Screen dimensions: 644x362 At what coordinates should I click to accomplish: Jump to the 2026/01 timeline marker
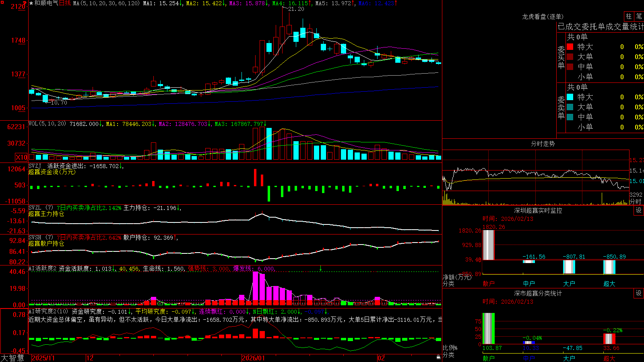pos(253,358)
